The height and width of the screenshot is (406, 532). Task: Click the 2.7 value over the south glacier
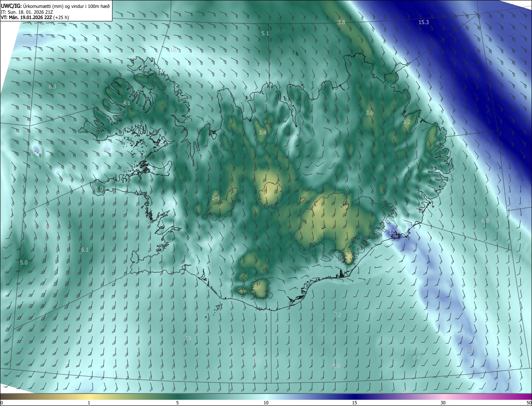click(257, 286)
